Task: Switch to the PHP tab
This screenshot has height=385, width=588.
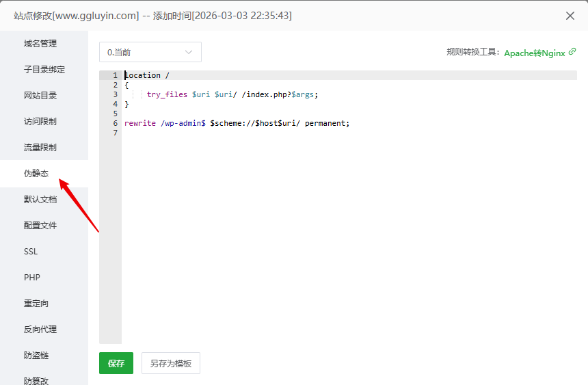Action: click(32, 278)
